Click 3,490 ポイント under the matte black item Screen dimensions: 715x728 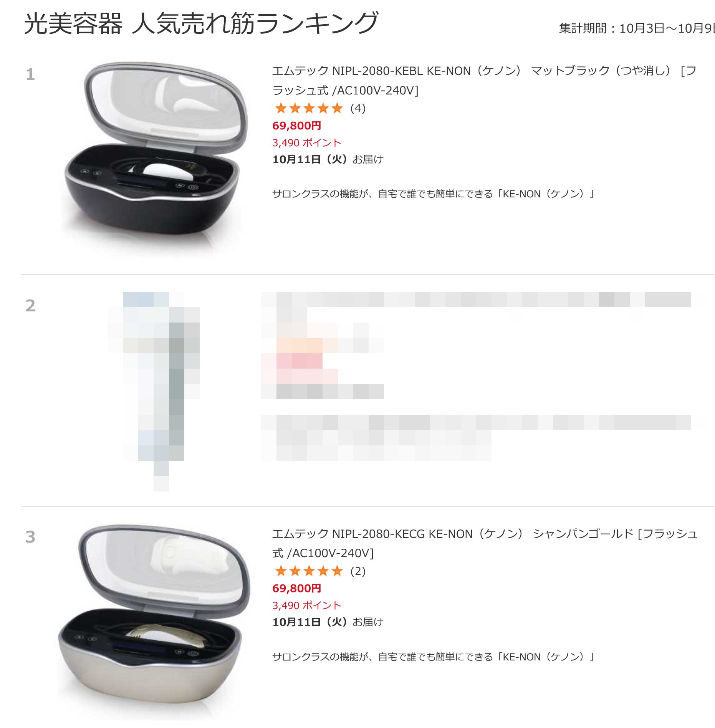pos(307,143)
